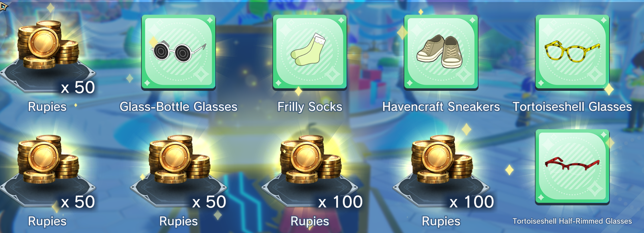Click the "Frilly Socks" text label

310,107
